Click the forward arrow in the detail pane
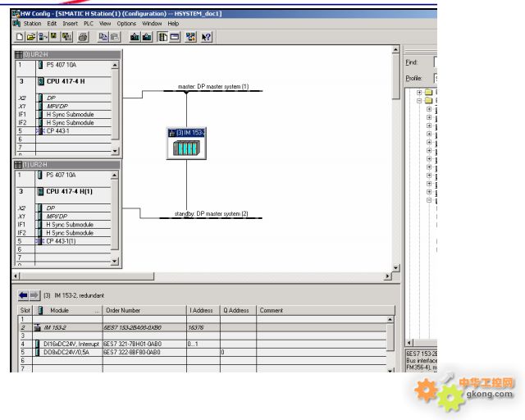Screen dimensions: 525x420 [34, 295]
